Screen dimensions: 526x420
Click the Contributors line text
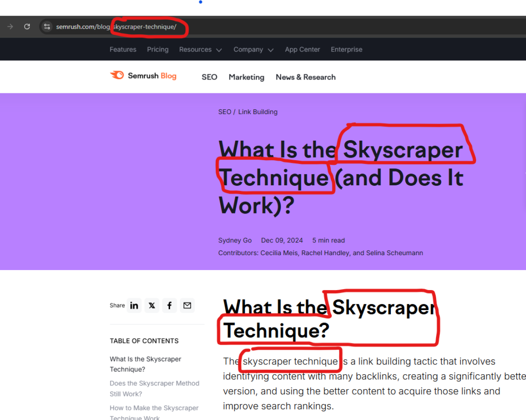pyautogui.click(x=321, y=253)
